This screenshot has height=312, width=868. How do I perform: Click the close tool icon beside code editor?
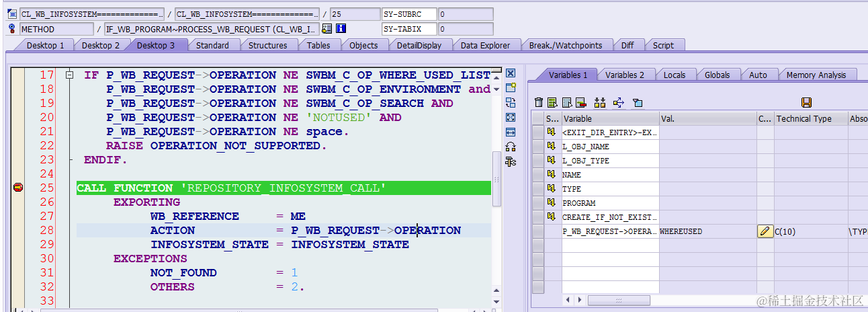pos(511,73)
